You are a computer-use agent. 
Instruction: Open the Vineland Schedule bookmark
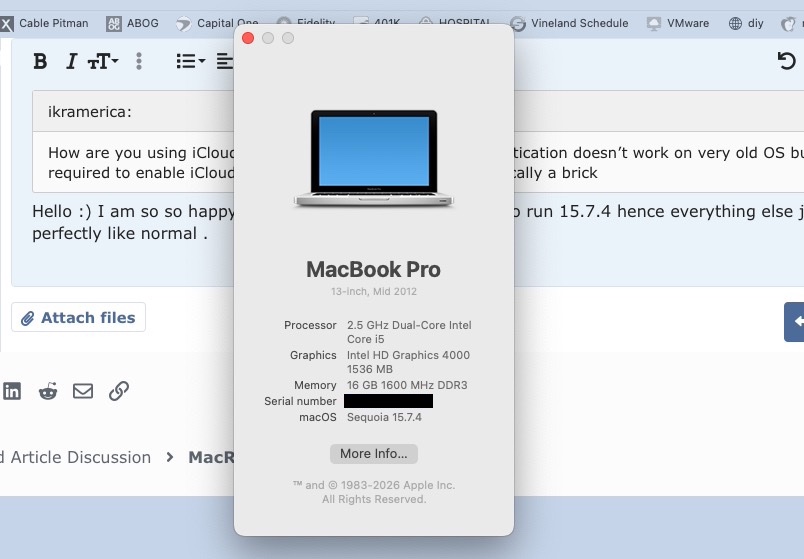[x=569, y=23]
